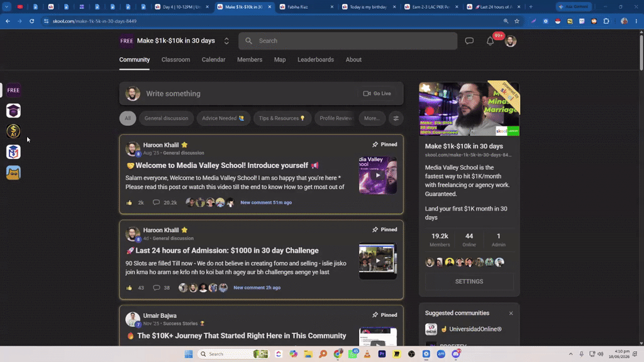Like the Welcome to Media Valley School post

(130, 202)
